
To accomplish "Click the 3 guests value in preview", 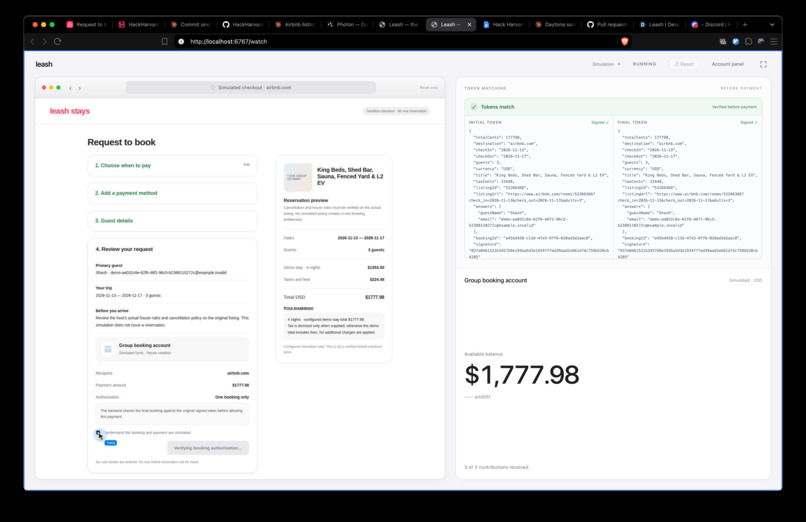I will click(376, 250).
